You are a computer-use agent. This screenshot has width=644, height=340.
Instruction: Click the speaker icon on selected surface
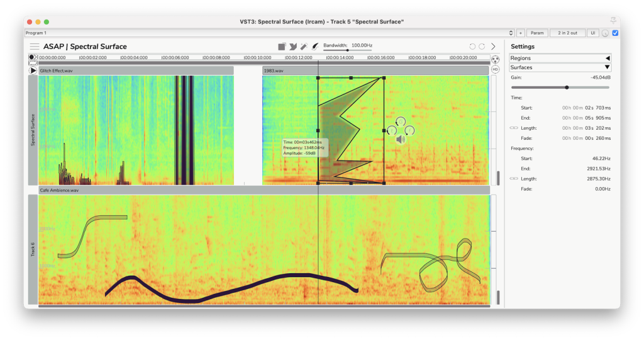pyautogui.click(x=400, y=139)
